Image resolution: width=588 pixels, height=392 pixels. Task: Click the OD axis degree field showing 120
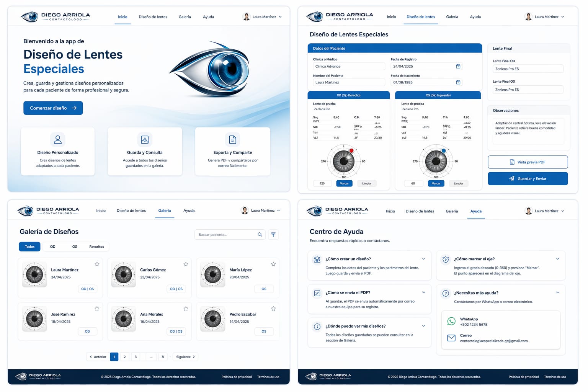coord(323,183)
